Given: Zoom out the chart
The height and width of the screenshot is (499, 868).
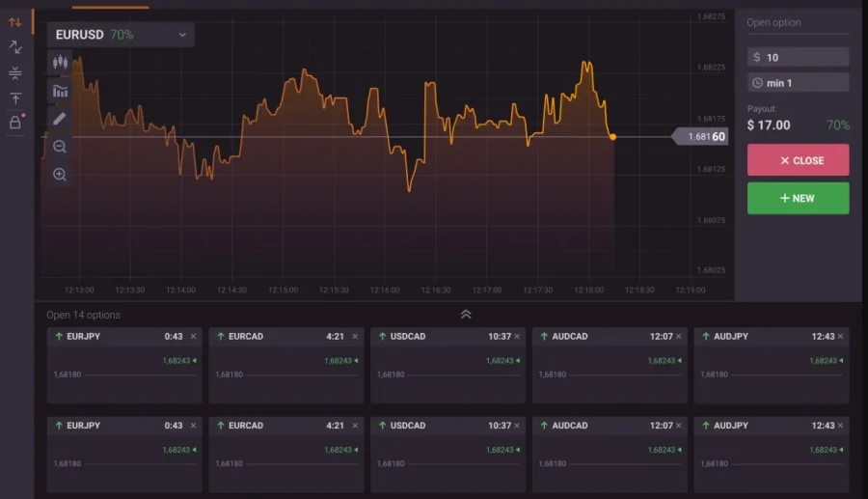Looking at the screenshot, I should (x=60, y=147).
